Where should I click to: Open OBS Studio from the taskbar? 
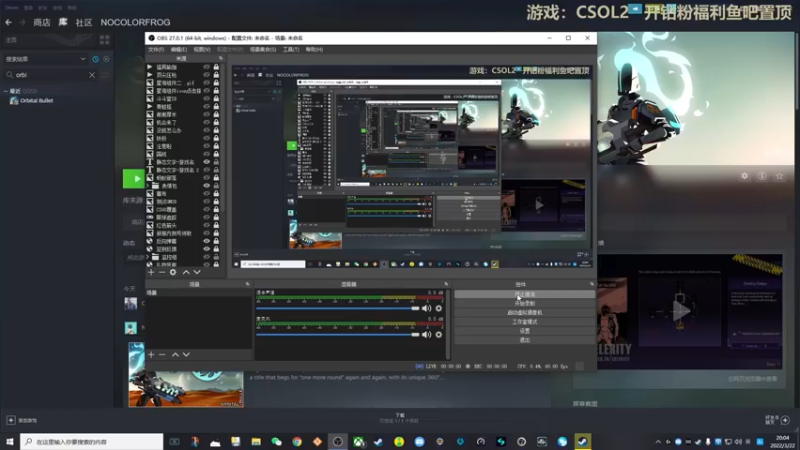coord(338,442)
